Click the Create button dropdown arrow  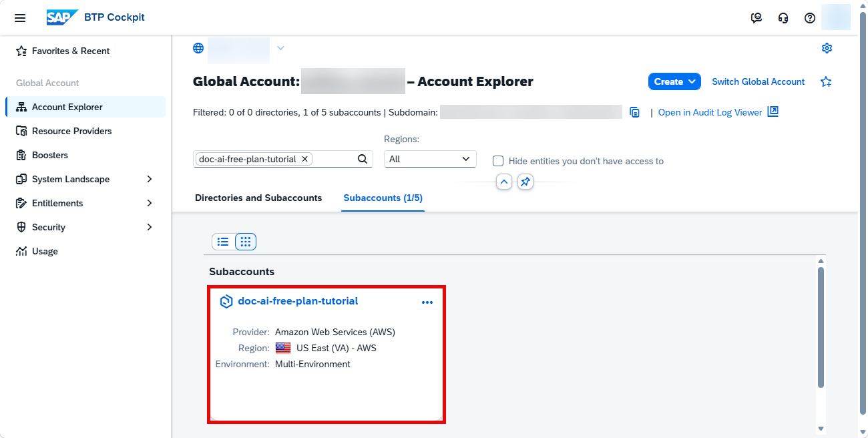point(692,81)
